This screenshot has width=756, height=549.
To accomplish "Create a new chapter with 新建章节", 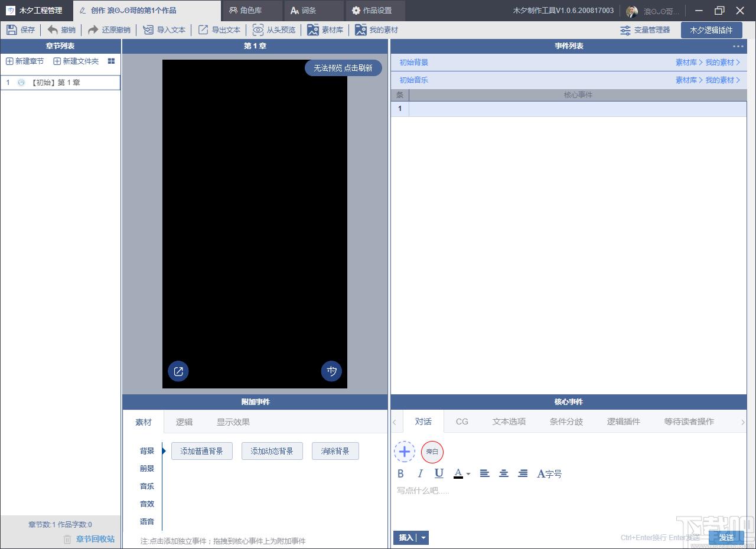I will coord(25,61).
